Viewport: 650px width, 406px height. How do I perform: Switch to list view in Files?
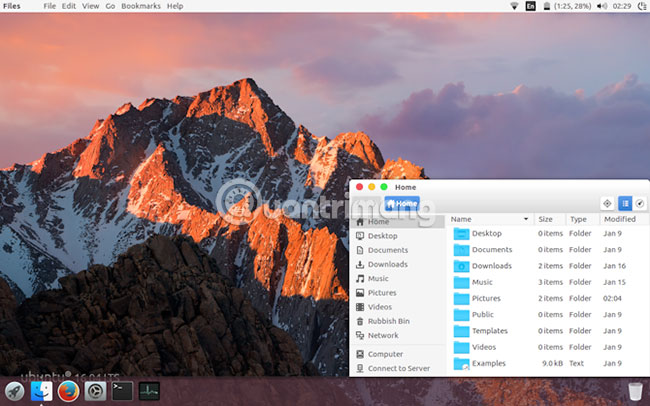point(624,203)
